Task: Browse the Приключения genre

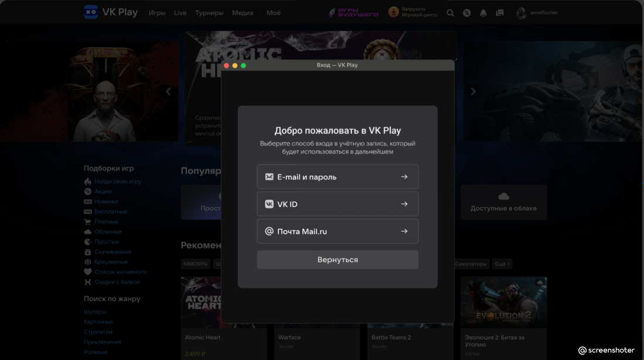Action: tap(103, 342)
